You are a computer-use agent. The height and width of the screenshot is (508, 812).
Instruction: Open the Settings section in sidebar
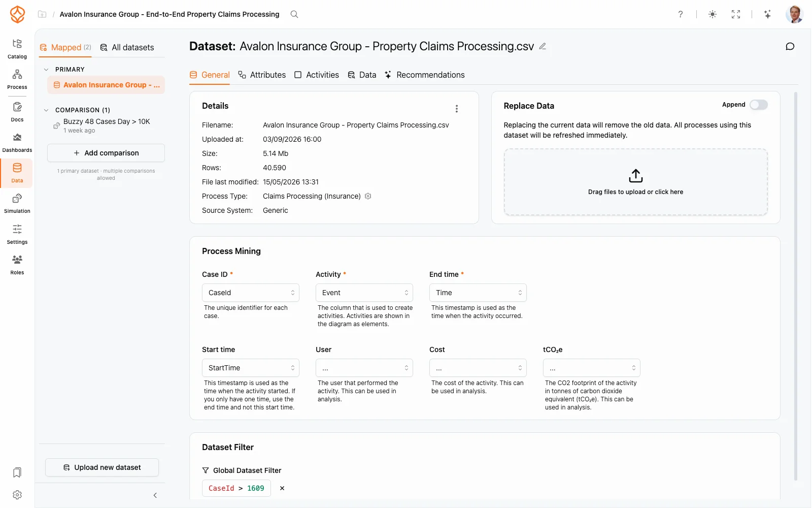pyautogui.click(x=17, y=234)
